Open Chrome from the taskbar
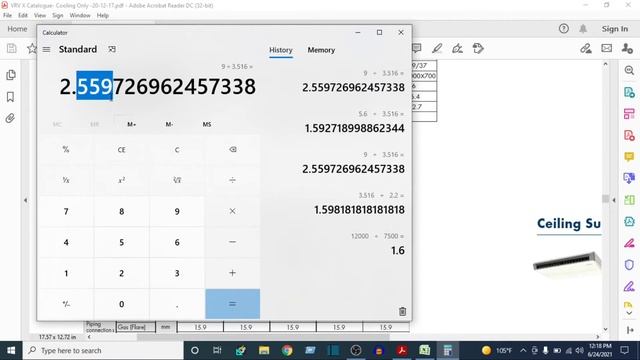The image size is (640, 360). point(287,350)
